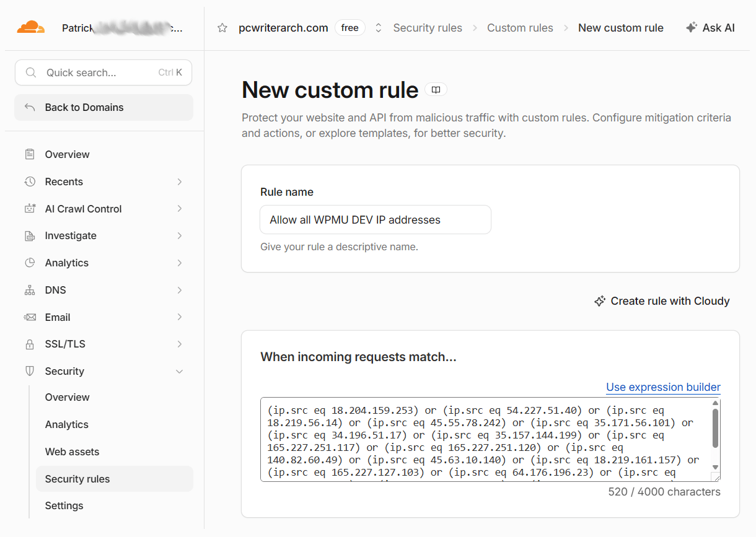Click the Ask AI sparkle icon
The image size is (756, 537).
point(692,27)
